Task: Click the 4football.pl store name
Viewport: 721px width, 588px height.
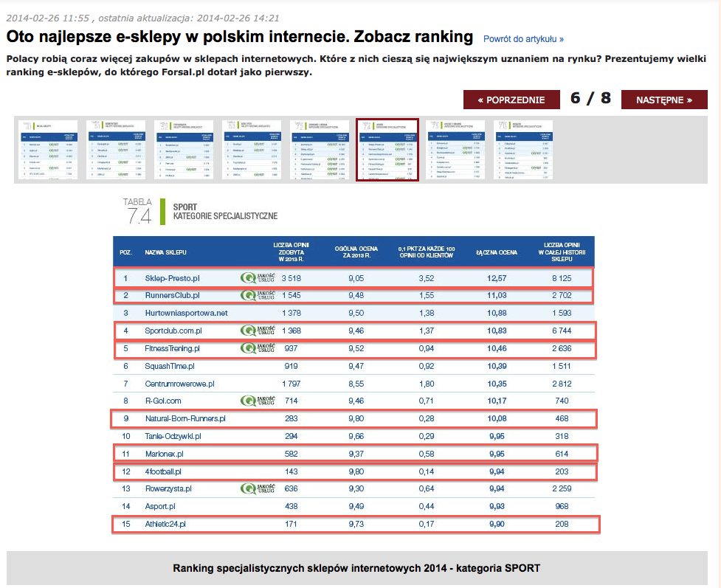Action: coord(163,471)
